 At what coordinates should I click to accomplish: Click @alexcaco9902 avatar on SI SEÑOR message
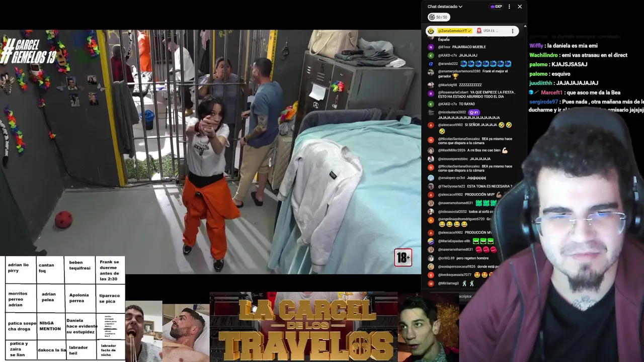pos(431,125)
